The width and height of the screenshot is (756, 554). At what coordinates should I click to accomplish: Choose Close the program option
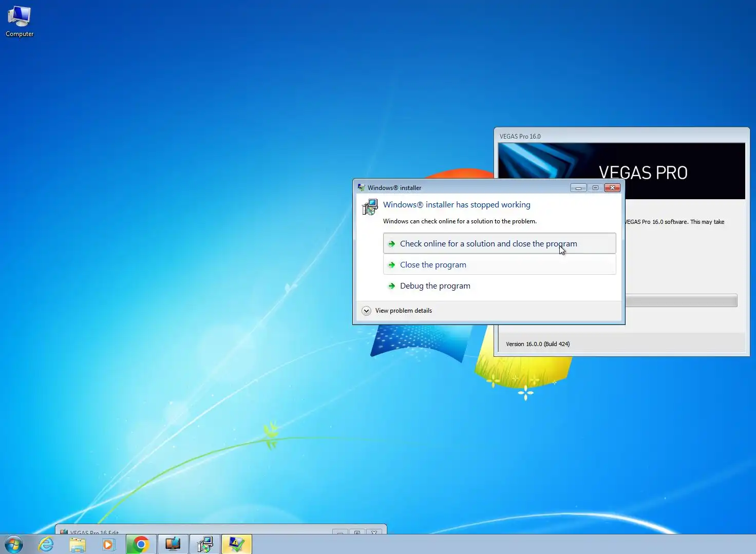point(499,264)
